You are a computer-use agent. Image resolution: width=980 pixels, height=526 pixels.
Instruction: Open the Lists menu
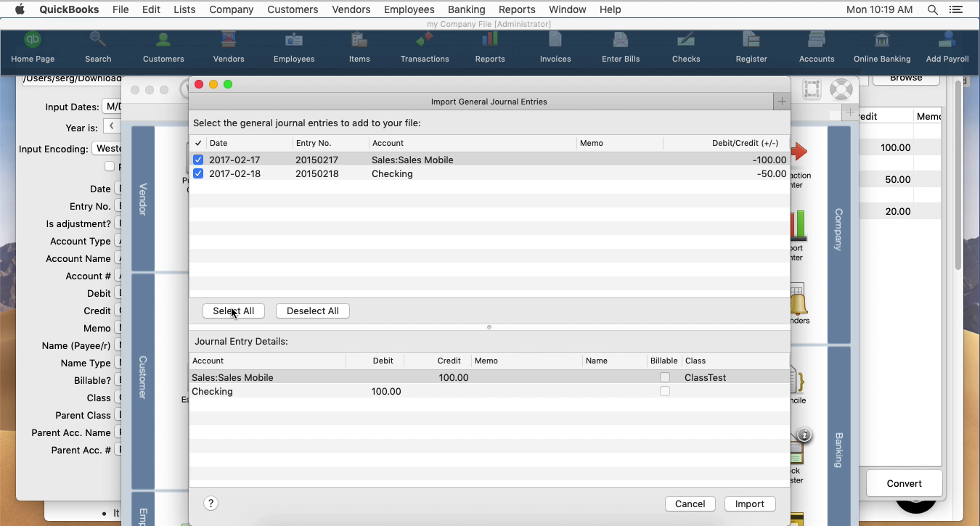(x=184, y=9)
